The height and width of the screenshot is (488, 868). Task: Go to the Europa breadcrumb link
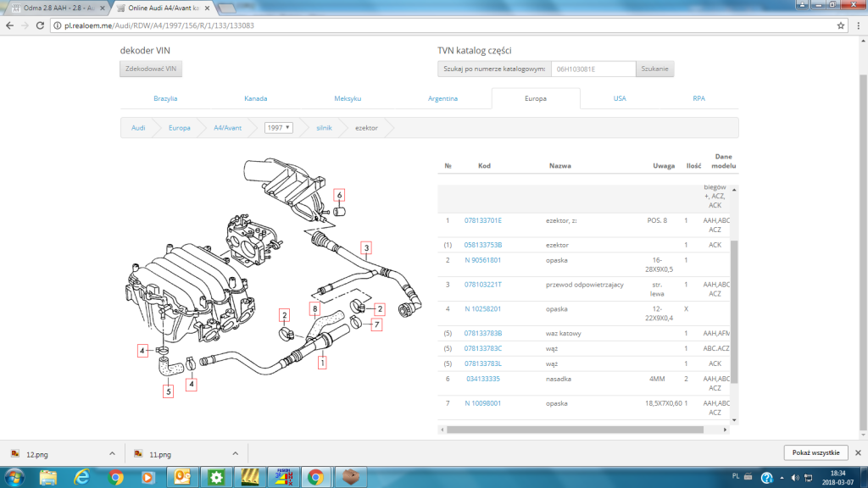point(180,128)
